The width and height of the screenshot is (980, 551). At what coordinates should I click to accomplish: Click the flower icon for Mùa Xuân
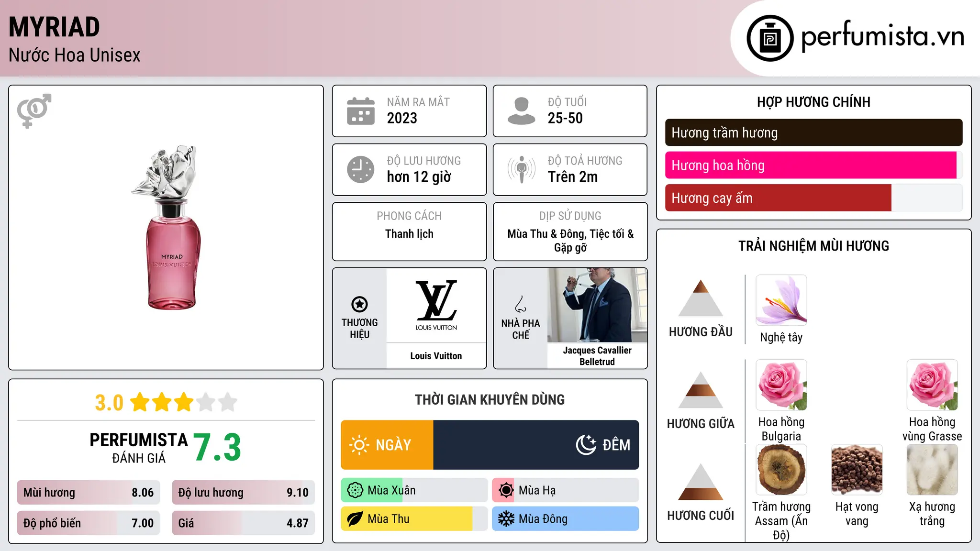tap(355, 490)
